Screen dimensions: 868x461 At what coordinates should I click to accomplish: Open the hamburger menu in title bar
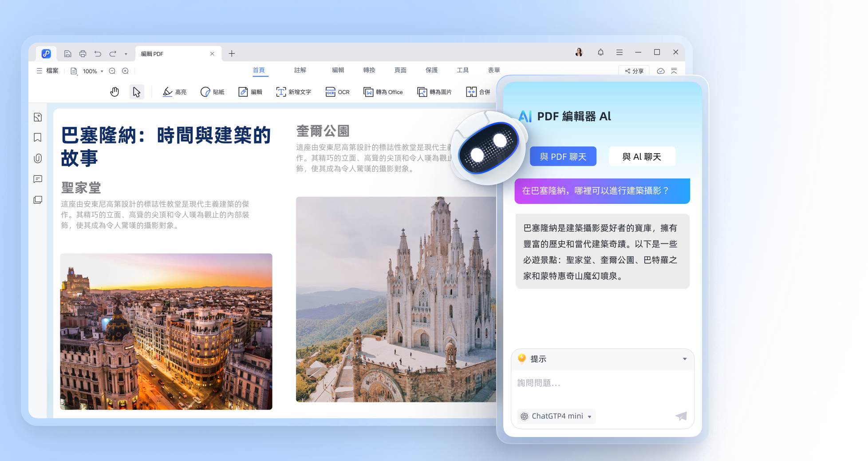pyautogui.click(x=619, y=52)
